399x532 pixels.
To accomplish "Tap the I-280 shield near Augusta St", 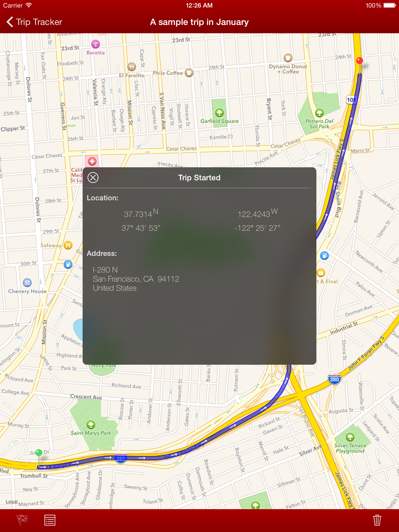I will tap(334, 379).
